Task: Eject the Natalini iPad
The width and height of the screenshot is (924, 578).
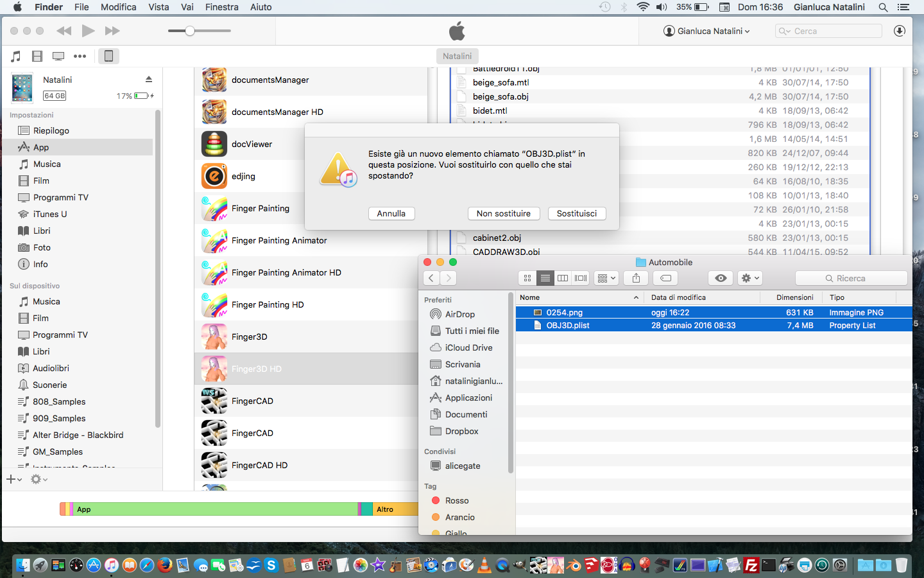Action: [149, 80]
